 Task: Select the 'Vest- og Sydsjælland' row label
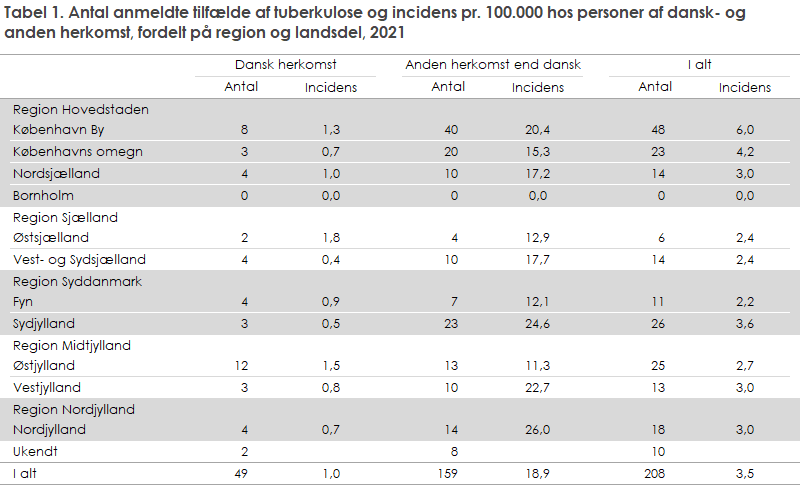79,260
